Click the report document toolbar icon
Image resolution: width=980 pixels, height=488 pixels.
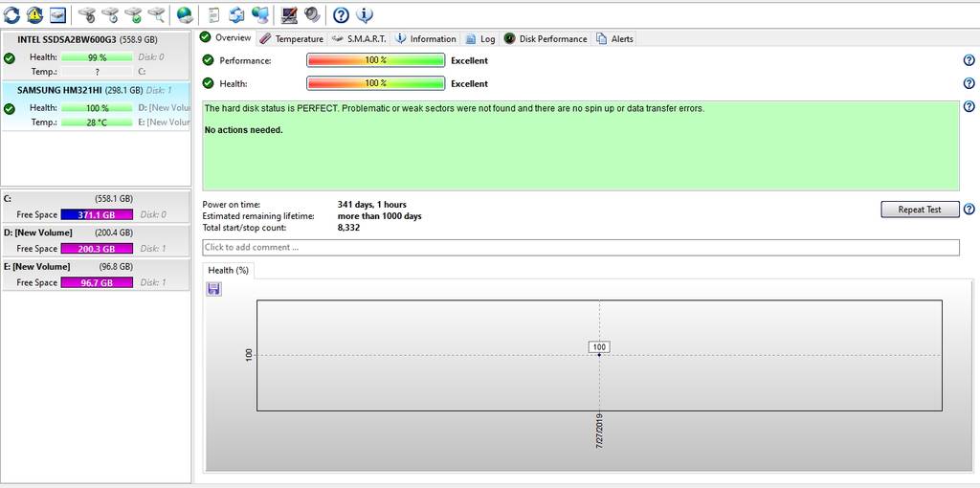213,13
